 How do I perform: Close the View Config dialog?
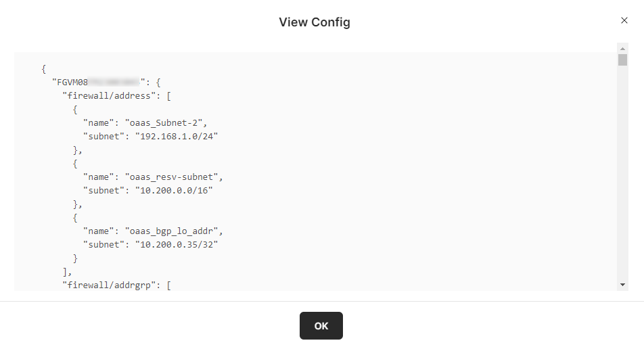pos(624,20)
